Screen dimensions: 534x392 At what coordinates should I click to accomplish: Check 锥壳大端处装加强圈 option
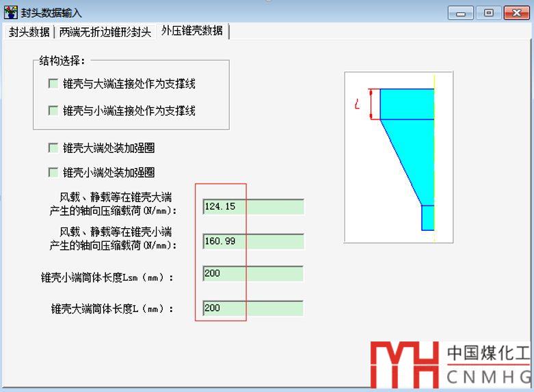click(x=53, y=148)
